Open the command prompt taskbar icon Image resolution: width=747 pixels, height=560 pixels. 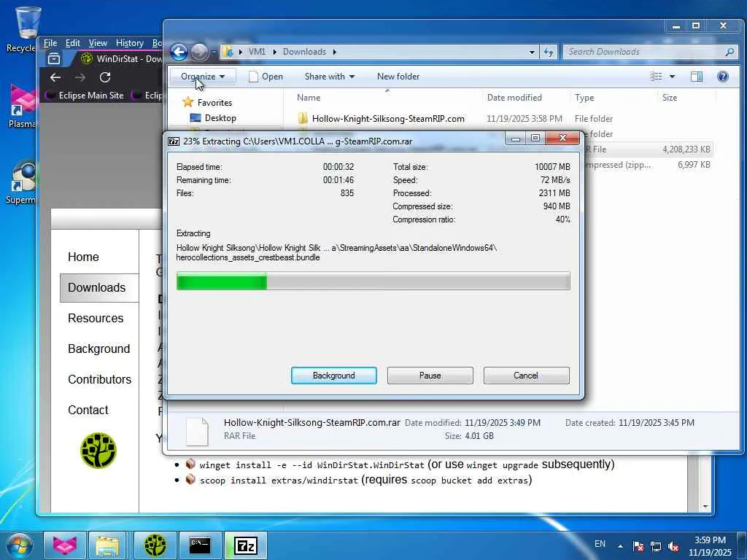[200, 545]
